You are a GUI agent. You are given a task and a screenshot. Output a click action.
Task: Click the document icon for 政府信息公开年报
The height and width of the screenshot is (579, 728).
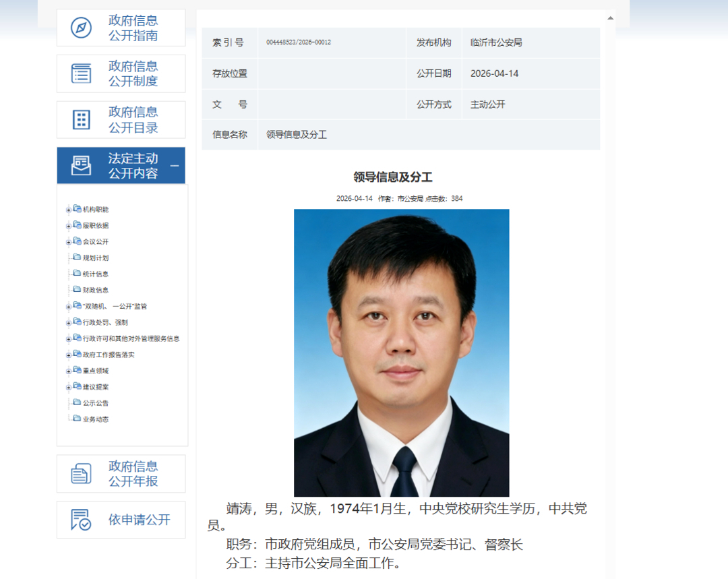[x=81, y=474]
